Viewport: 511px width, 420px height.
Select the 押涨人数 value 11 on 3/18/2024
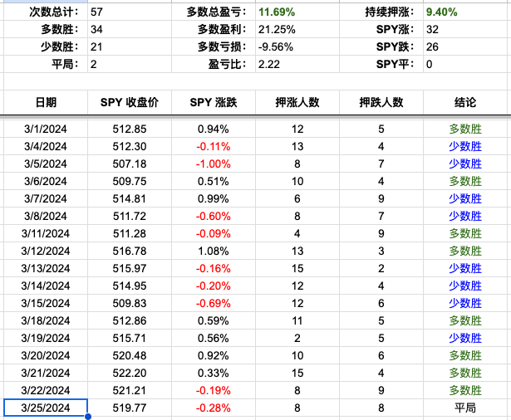click(297, 320)
